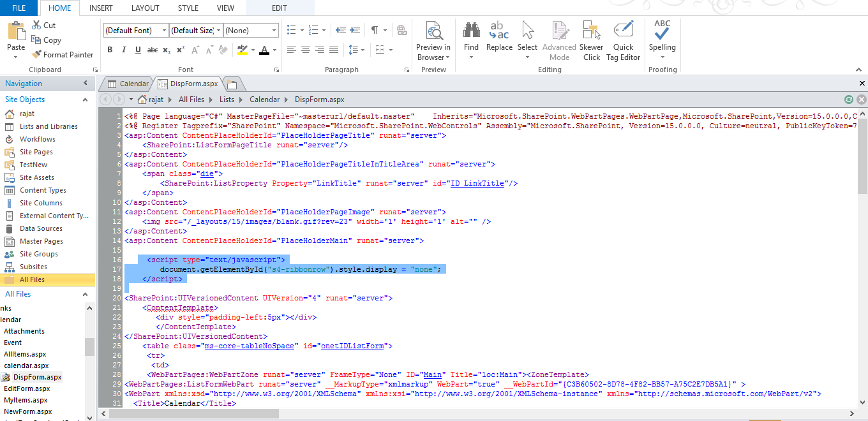The height and width of the screenshot is (421, 868).
Task: Open the Find tool
Action: pos(471,35)
